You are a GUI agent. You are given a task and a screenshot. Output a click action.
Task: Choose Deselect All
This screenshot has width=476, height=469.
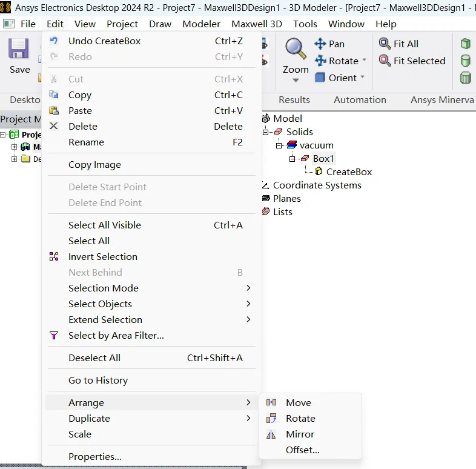(x=151, y=358)
